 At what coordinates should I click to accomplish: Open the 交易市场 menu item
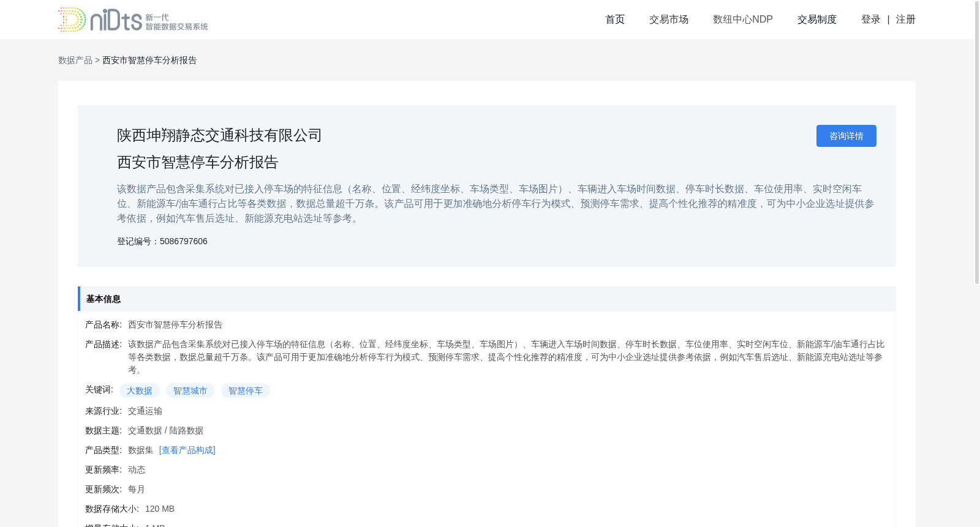point(669,20)
